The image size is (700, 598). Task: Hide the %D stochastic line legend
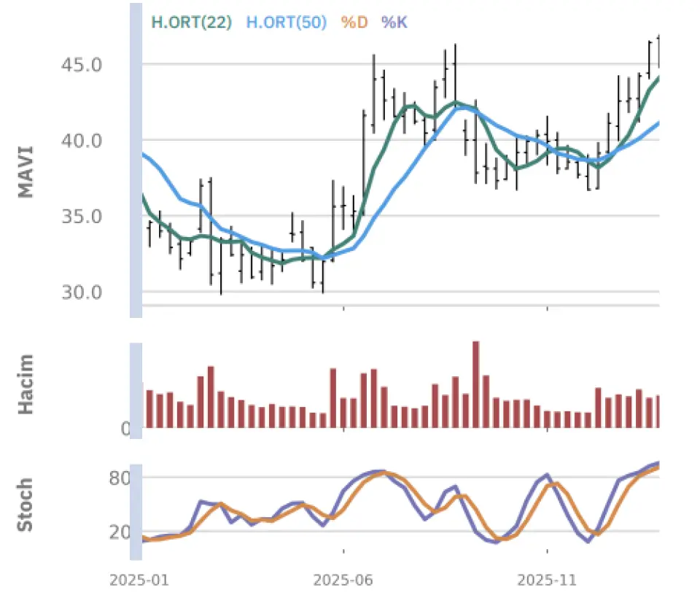point(354,23)
